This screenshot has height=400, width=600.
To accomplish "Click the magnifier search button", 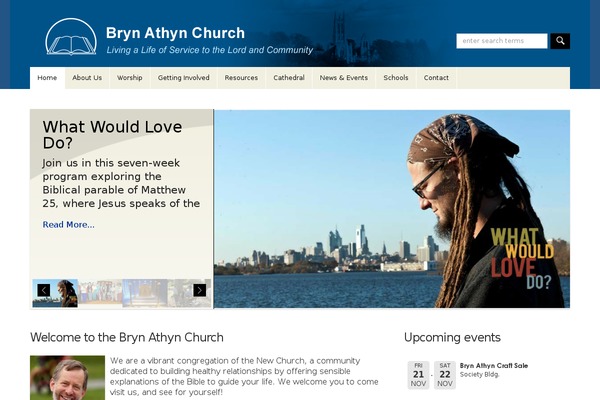I will click(x=560, y=41).
